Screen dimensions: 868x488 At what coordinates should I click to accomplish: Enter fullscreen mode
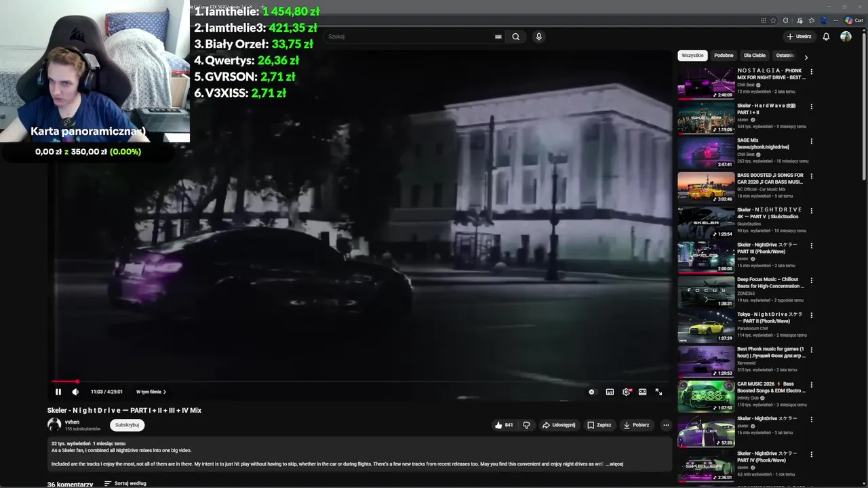pyautogui.click(x=658, y=392)
